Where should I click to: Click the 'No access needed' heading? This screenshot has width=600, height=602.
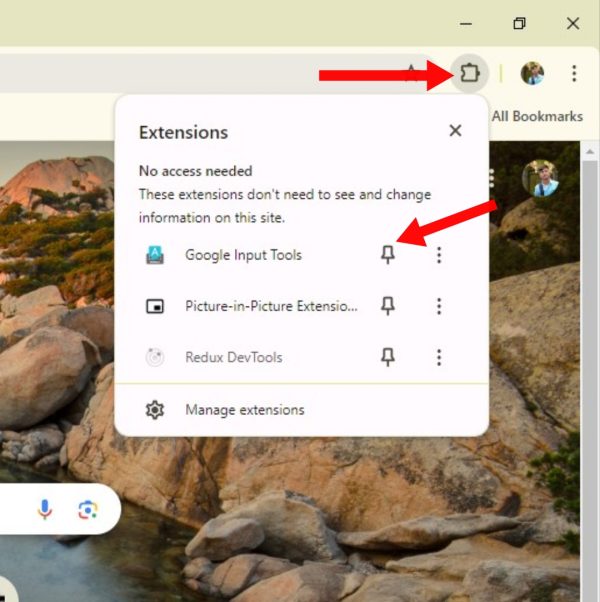195,171
